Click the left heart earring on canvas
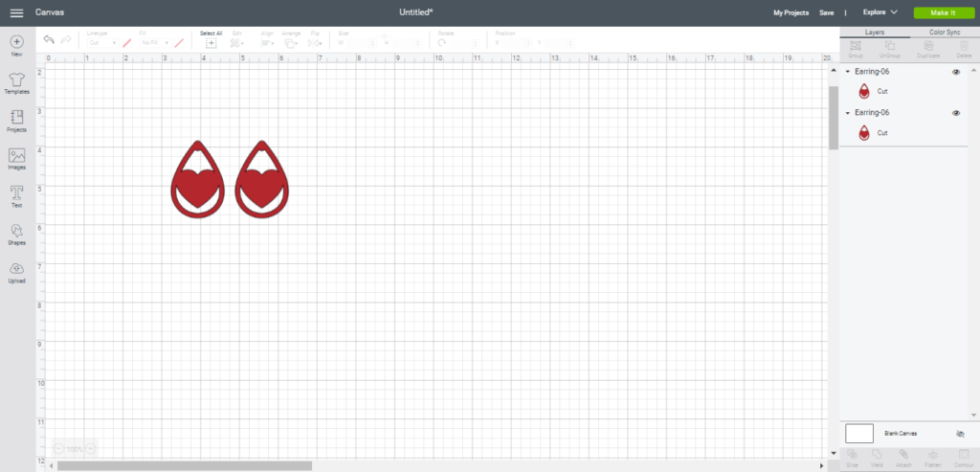 (199, 180)
